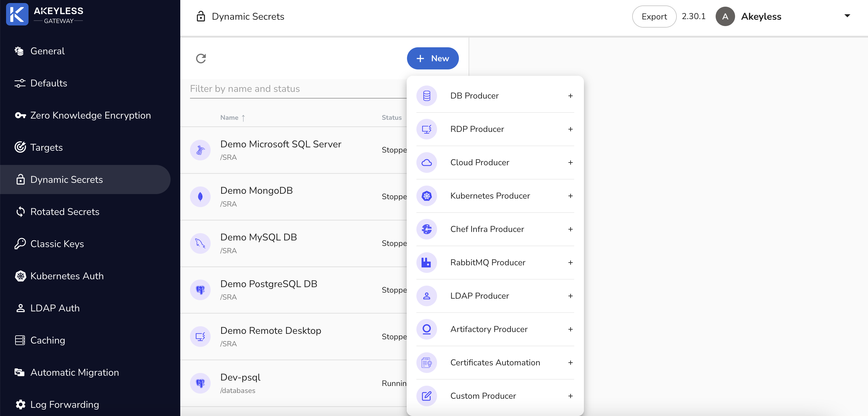
Task: Click the Chef Infra Producer icon
Action: (427, 229)
